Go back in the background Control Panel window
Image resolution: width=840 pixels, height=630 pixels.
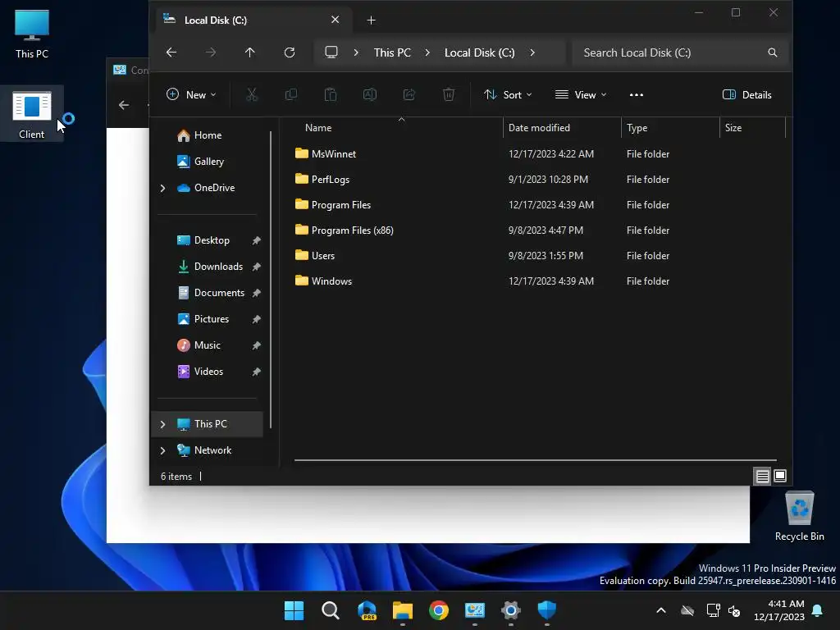(124, 105)
